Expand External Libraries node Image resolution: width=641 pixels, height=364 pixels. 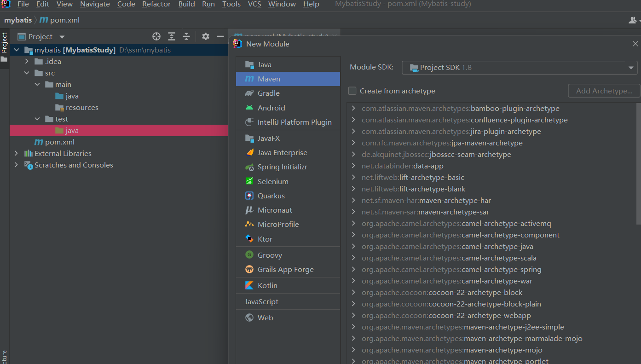17,154
